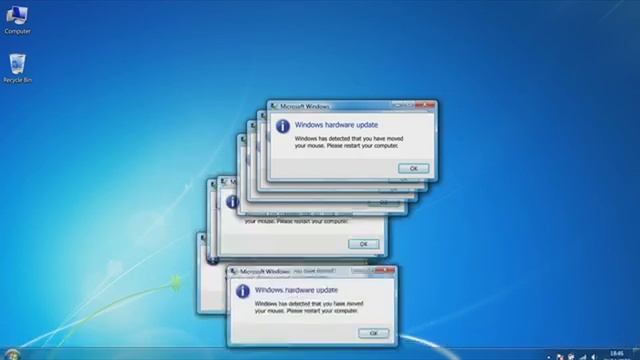Click OK in the middle partially hidden dialog

tap(363, 244)
